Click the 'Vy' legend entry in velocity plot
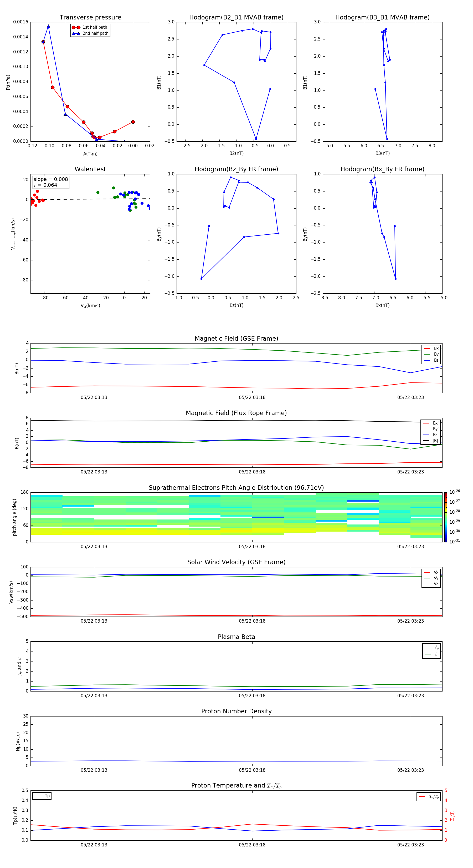Screen dimensions: 473x868 (x=431, y=578)
